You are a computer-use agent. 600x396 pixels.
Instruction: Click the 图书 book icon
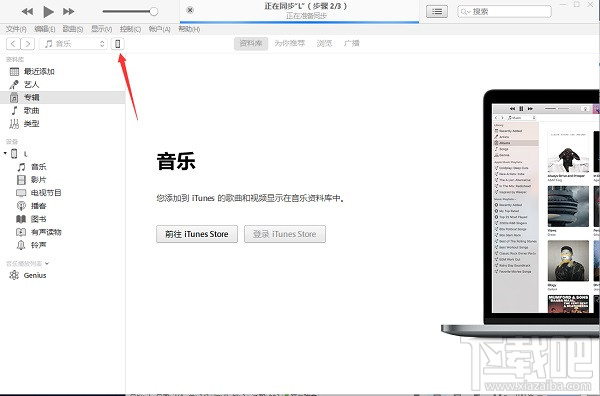coord(21,219)
